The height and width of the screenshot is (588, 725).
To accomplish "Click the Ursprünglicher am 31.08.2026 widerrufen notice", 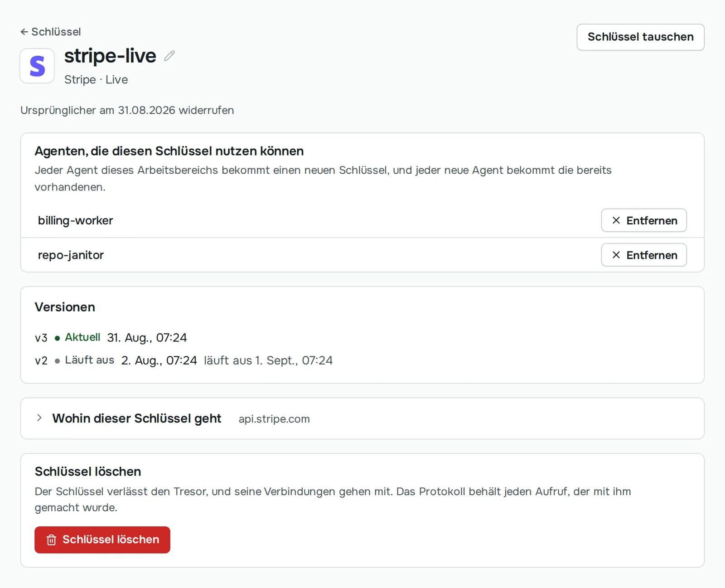I will [x=127, y=110].
